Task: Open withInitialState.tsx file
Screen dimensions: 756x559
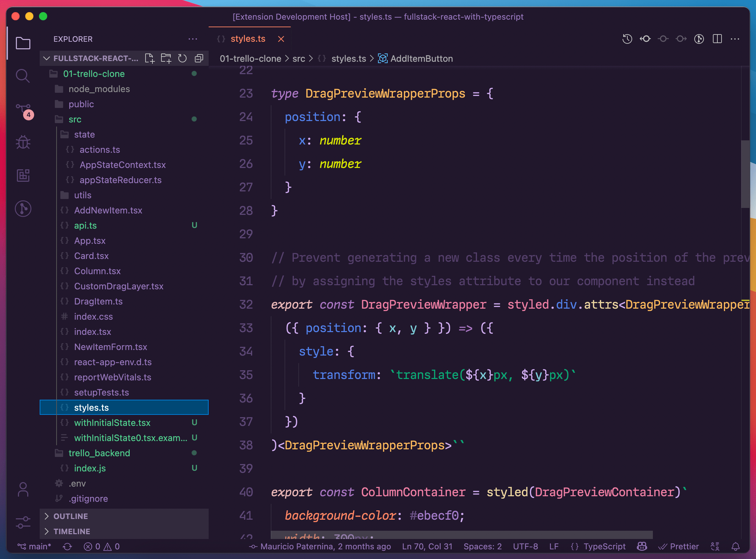Action: [124, 423]
